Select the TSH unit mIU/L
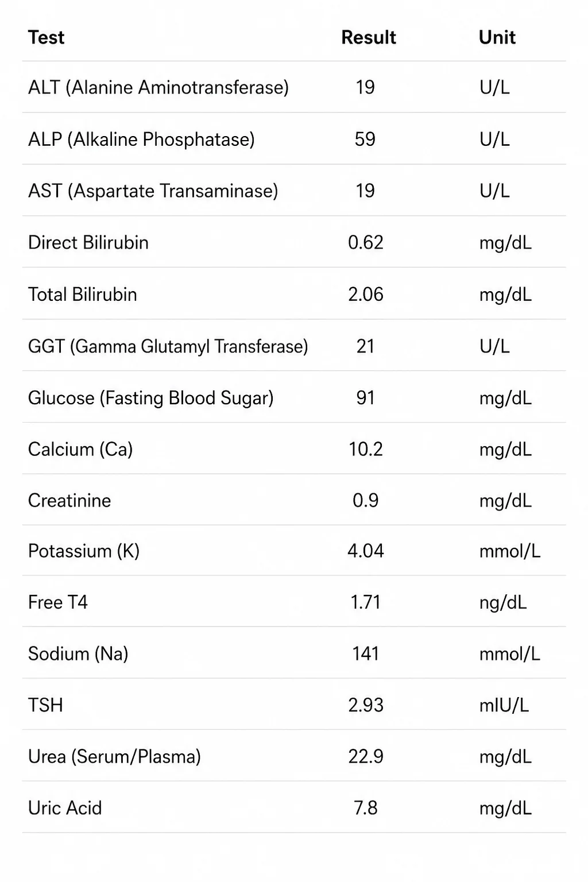This screenshot has width=588, height=882. [x=504, y=705]
